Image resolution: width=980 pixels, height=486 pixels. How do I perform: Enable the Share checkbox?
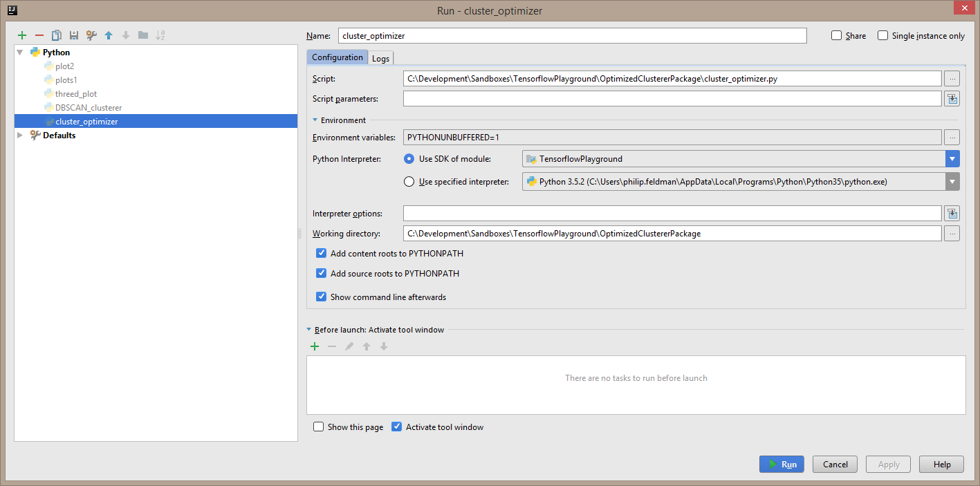pyautogui.click(x=837, y=36)
